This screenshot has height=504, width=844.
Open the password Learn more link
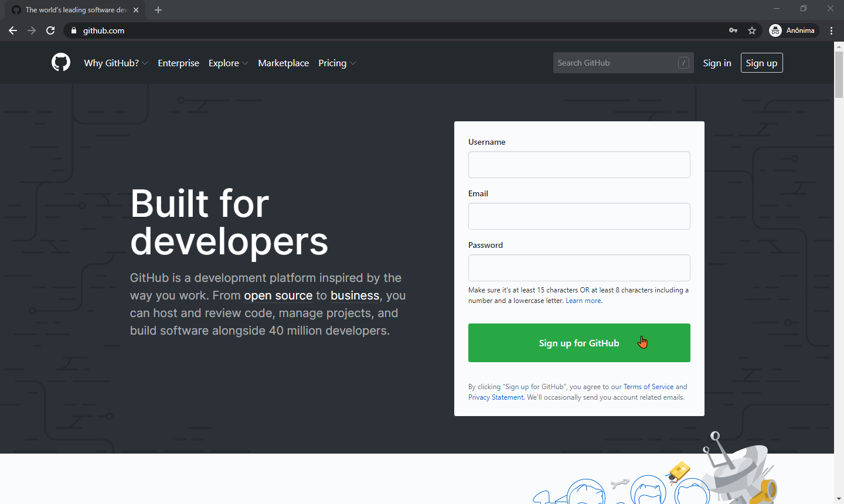tap(584, 301)
